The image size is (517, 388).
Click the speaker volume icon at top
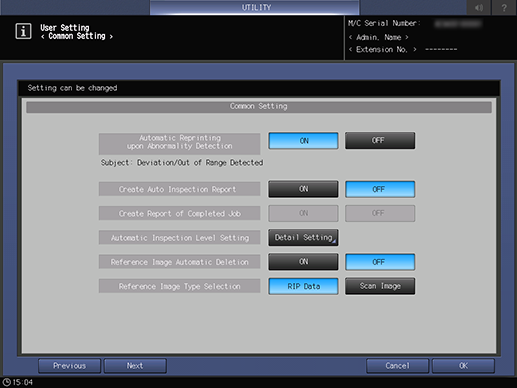point(479,7)
